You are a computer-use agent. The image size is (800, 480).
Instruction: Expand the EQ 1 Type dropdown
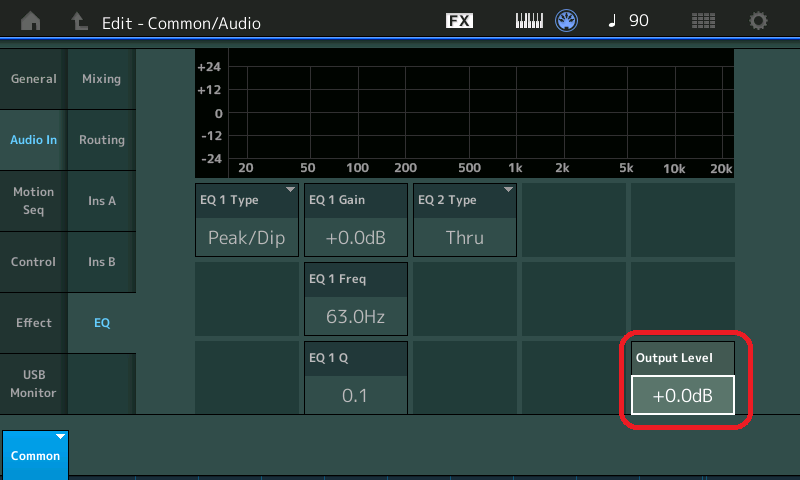(247, 220)
